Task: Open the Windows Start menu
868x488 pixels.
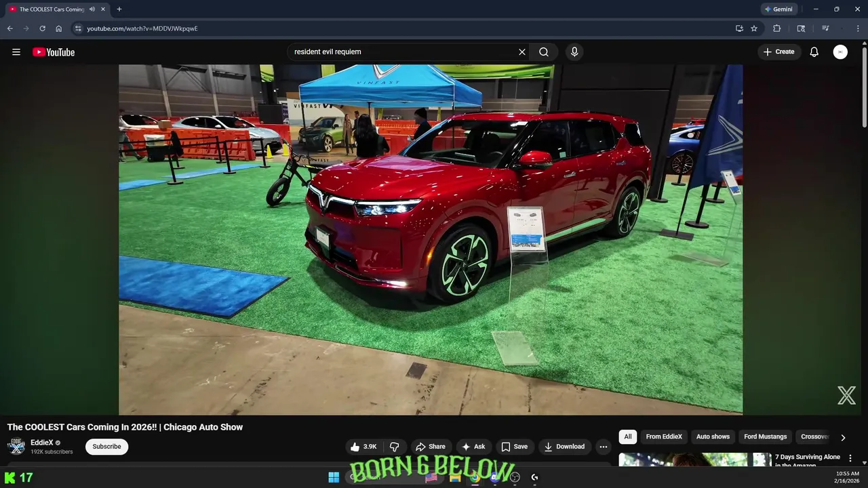Action: point(334,477)
